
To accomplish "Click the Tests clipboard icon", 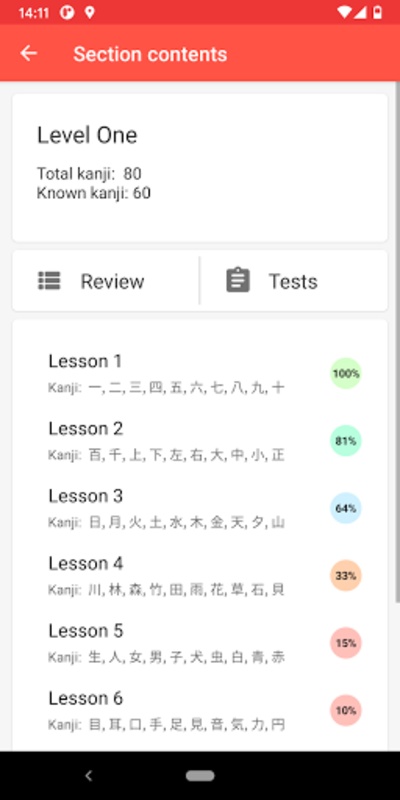I will [x=238, y=280].
